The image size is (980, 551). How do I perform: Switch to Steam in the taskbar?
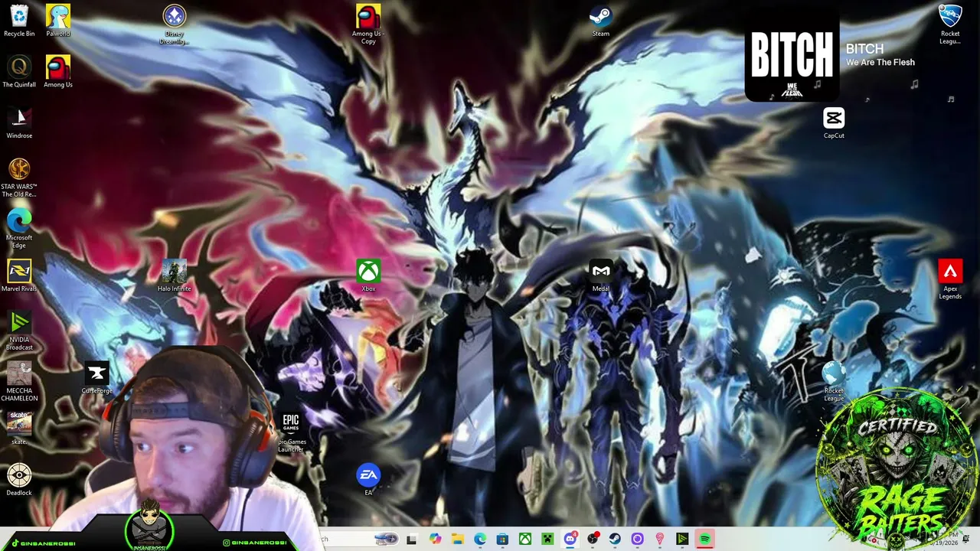[x=615, y=540]
